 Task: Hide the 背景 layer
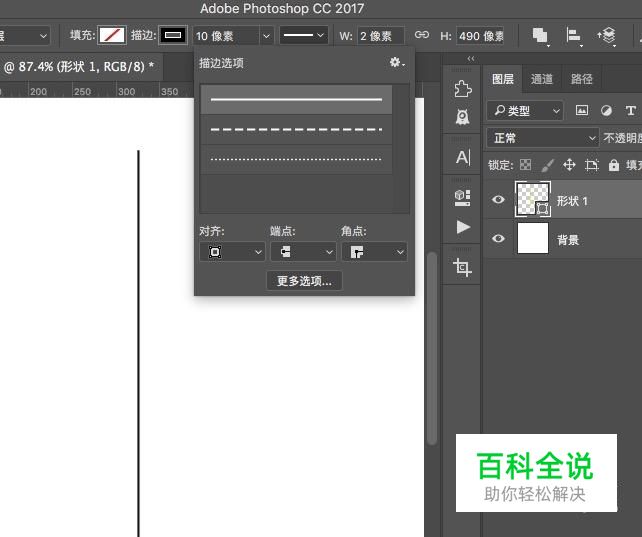pyautogui.click(x=498, y=238)
